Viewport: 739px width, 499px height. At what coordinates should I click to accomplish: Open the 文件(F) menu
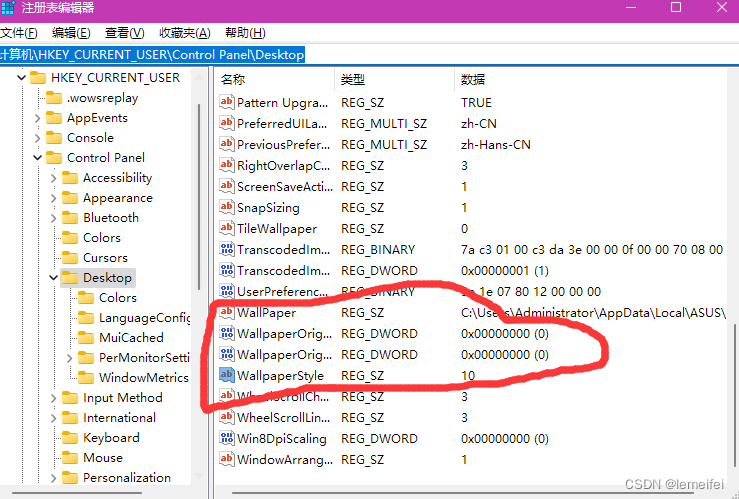19,33
